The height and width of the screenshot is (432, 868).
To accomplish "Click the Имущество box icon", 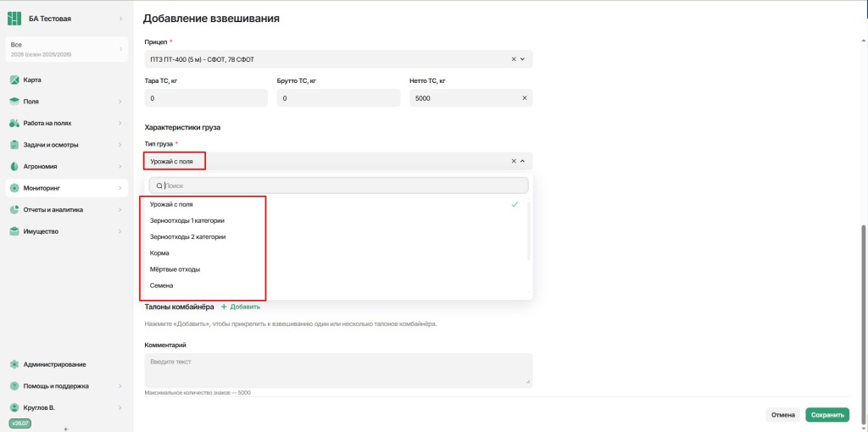I will click(x=14, y=231).
